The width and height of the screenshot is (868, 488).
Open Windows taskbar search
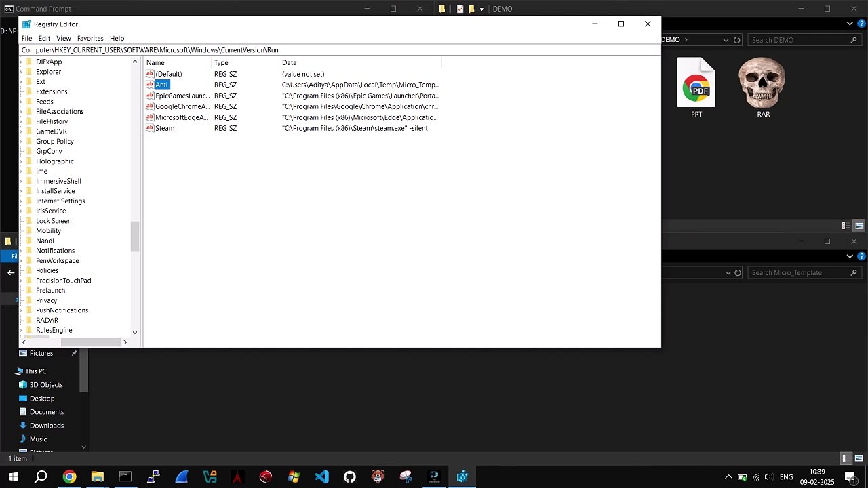point(41,477)
